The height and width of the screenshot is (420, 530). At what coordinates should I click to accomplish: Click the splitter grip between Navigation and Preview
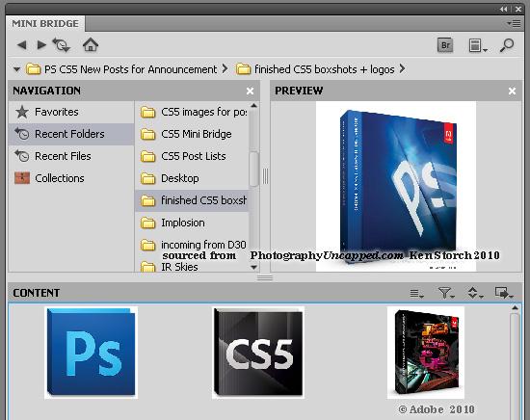[265, 176]
